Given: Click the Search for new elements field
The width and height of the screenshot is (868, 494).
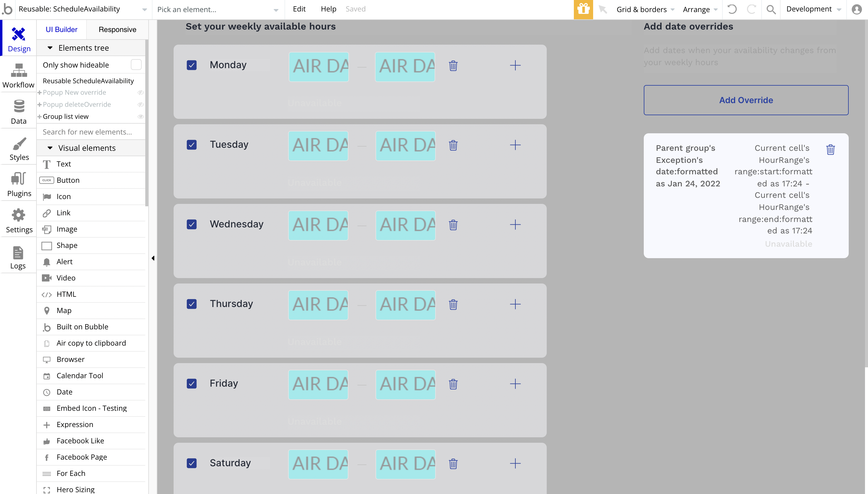Looking at the screenshot, I should pyautogui.click(x=91, y=132).
